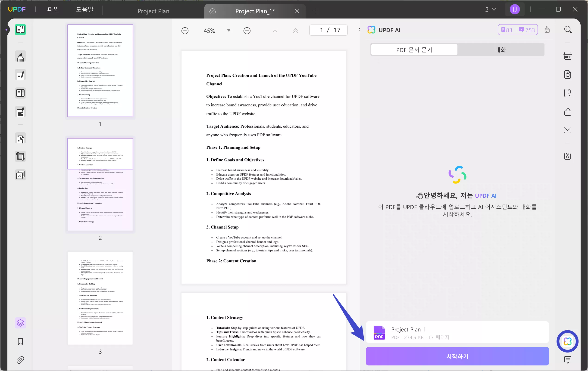Screen dimensions: 588x371
Task: Open the Protect PDF lock tool
Action: point(568,93)
